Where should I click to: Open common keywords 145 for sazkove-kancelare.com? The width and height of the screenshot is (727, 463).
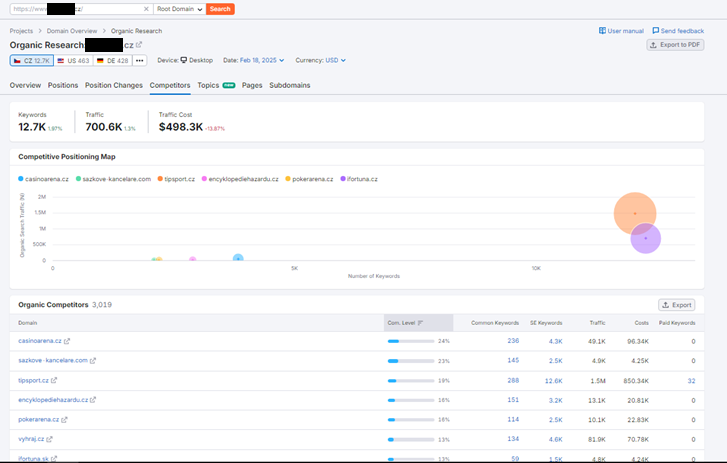point(513,360)
